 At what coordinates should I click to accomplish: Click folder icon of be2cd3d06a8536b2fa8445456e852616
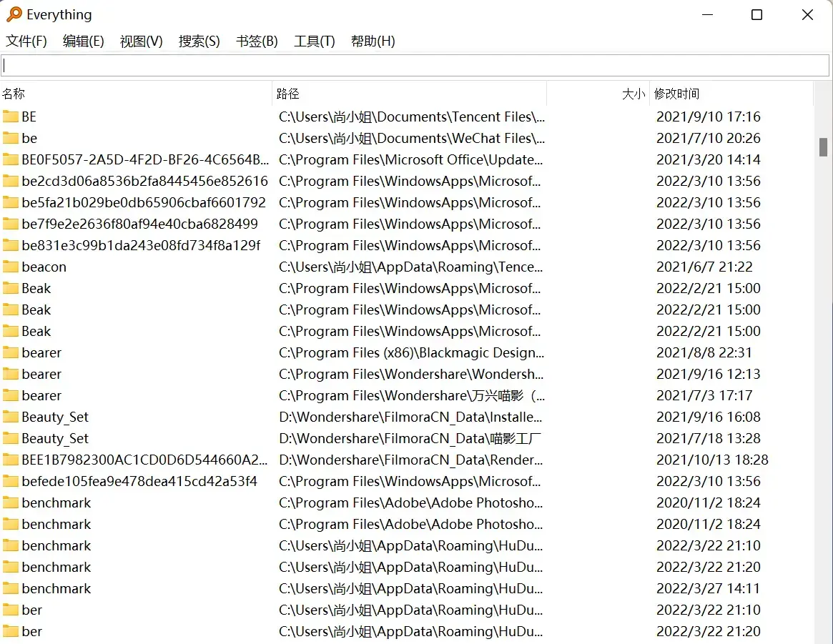(x=10, y=181)
